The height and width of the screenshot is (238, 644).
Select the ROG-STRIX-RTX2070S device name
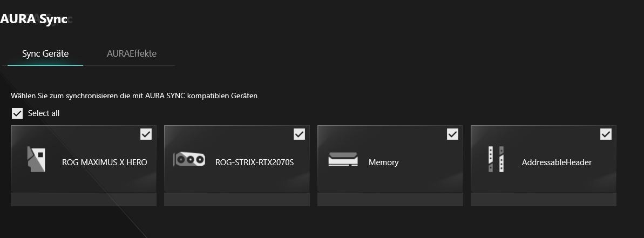255,162
